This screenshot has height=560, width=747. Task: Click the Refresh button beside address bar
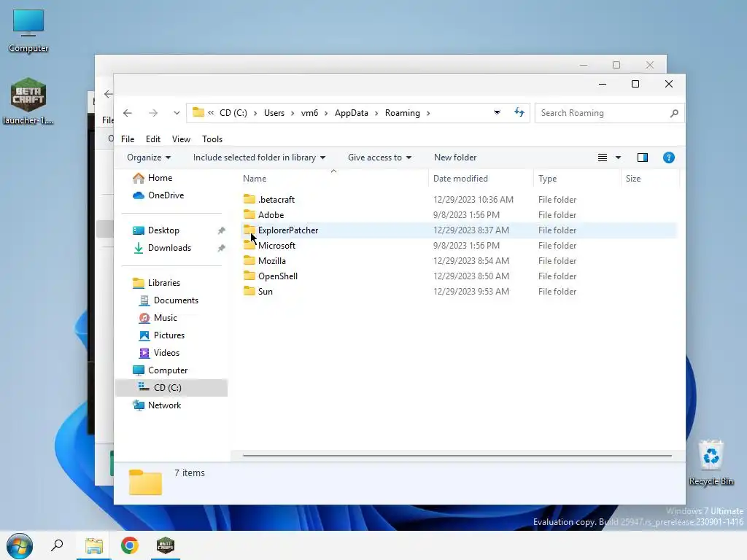tap(519, 112)
